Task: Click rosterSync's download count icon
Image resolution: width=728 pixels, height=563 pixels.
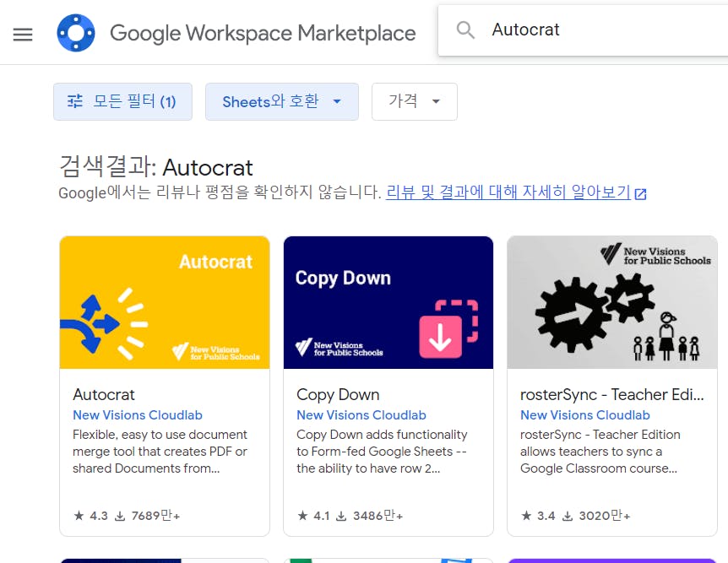Action: (x=568, y=516)
